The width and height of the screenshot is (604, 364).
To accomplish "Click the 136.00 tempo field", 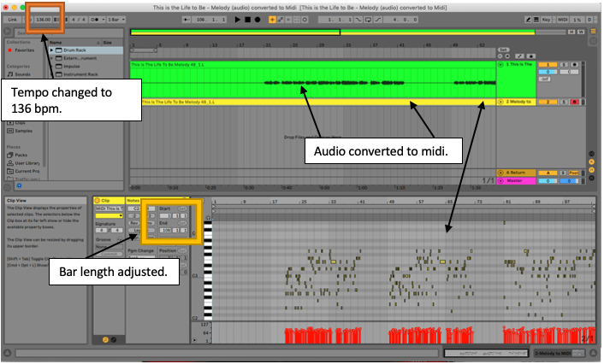I will click(43, 20).
